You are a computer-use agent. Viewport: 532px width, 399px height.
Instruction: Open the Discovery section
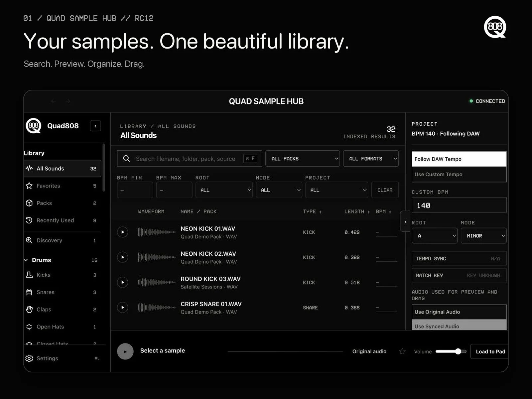[63, 240]
